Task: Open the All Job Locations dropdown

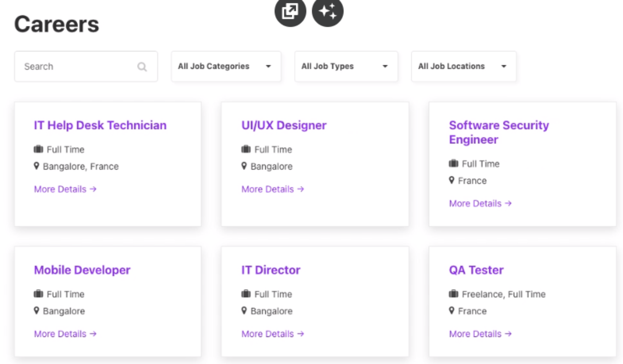Action: tap(463, 66)
